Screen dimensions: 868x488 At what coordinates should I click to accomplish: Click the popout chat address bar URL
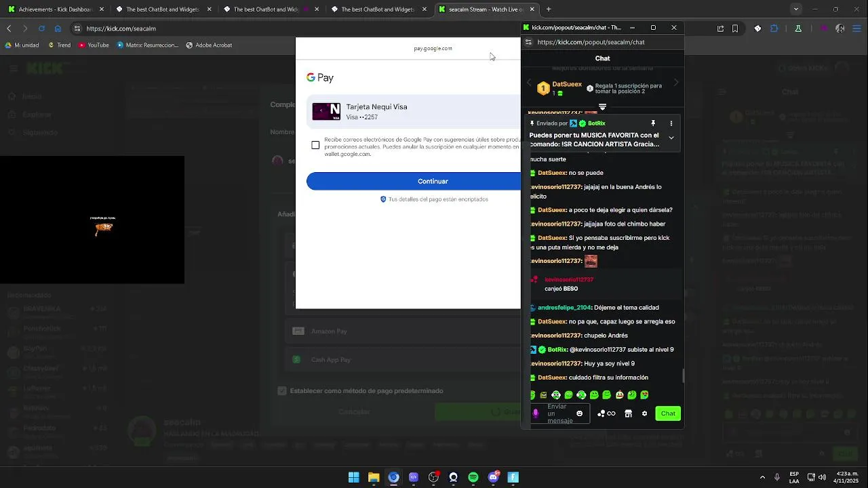pyautogui.click(x=591, y=42)
